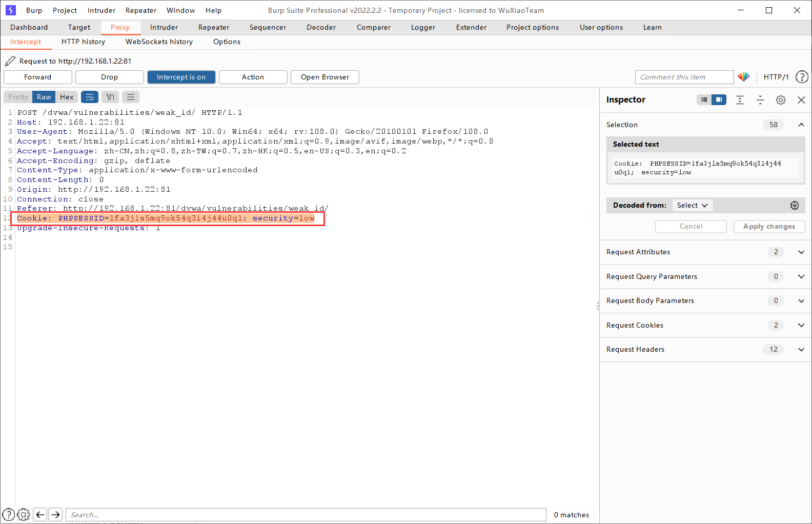Switch to HTTP history sub-tab
Image resolution: width=812 pixels, height=524 pixels.
[x=83, y=42]
